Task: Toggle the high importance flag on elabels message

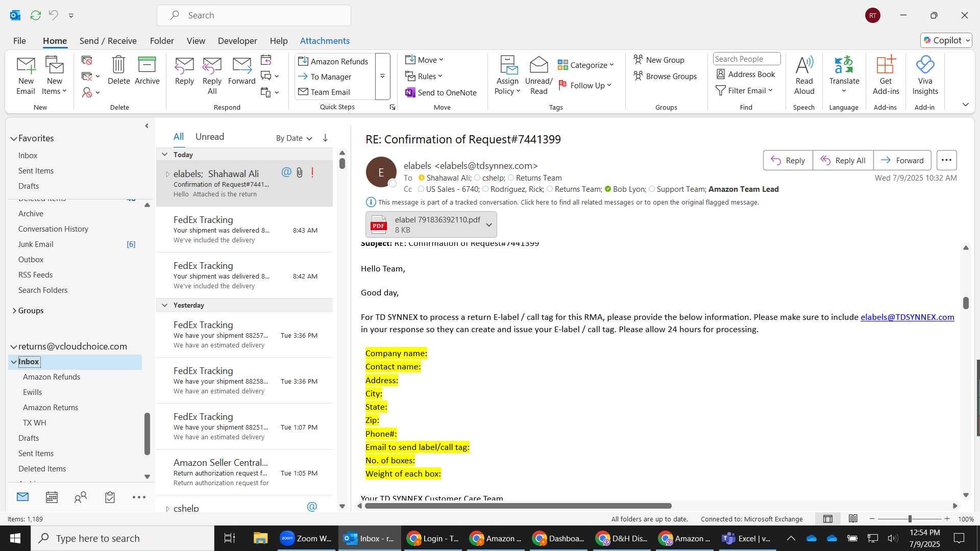Action: click(x=312, y=172)
